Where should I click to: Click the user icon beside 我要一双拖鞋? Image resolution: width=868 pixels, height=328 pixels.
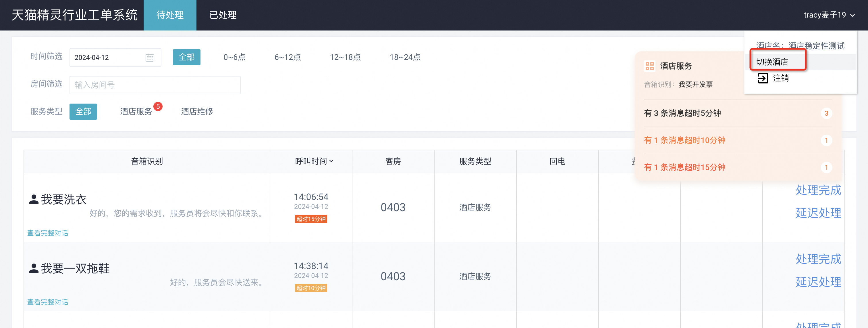pos(33,268)
